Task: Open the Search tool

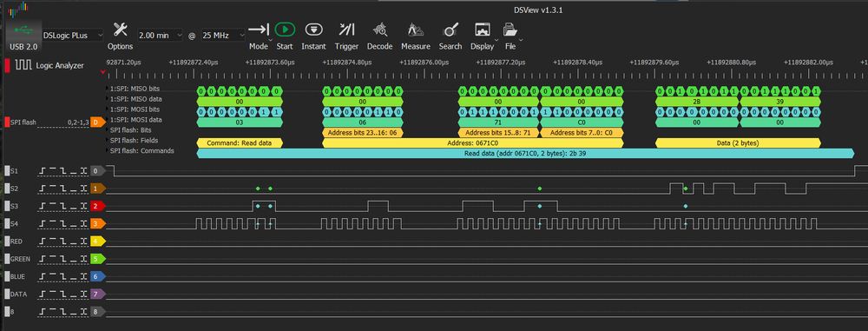Action: click(x=451, y=30)
